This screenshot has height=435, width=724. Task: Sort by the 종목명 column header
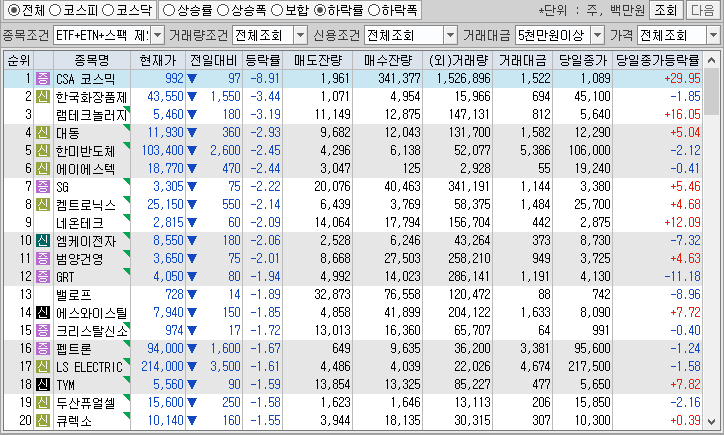coord(92,60)
